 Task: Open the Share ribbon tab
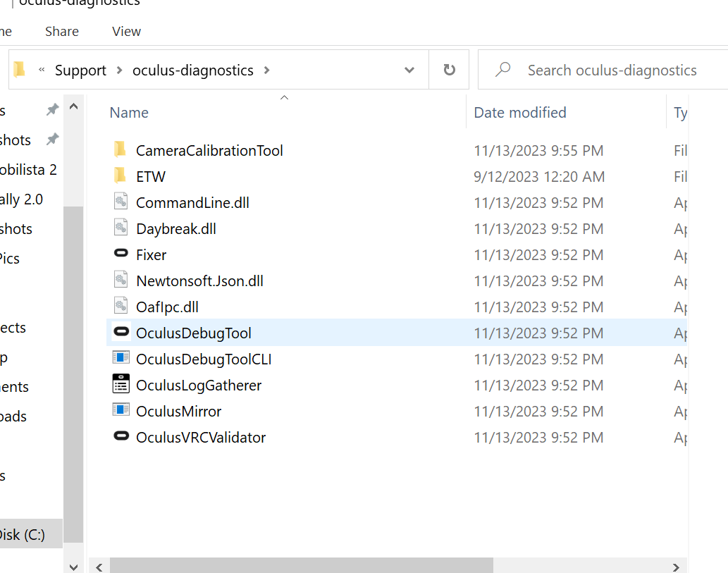[x=62, y=32]
